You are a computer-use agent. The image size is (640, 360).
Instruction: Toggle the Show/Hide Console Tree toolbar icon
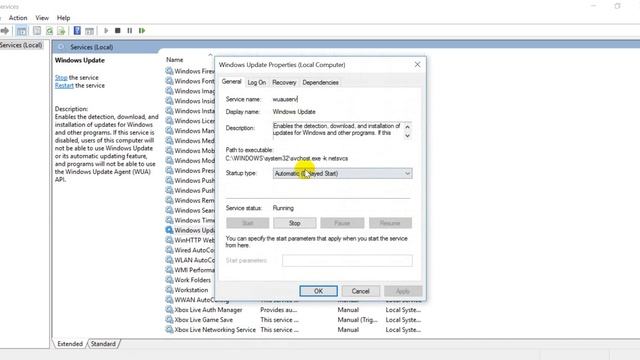(22, 31)
